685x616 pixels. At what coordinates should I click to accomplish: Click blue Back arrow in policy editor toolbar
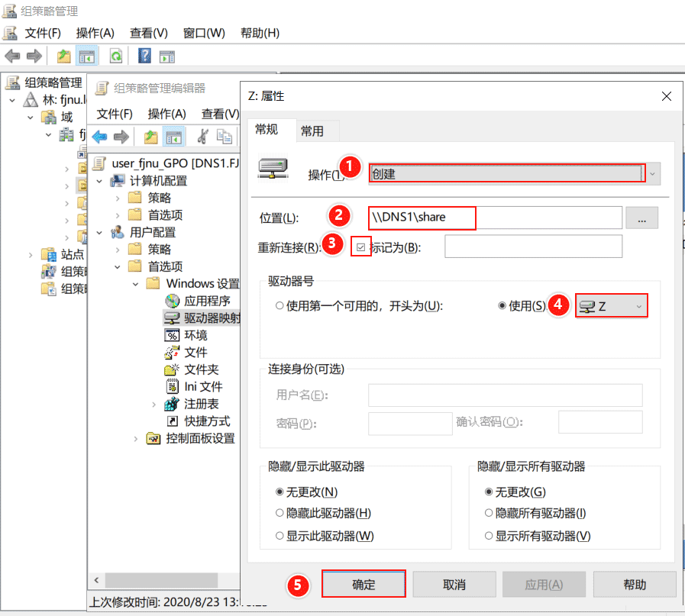[99, 137]
